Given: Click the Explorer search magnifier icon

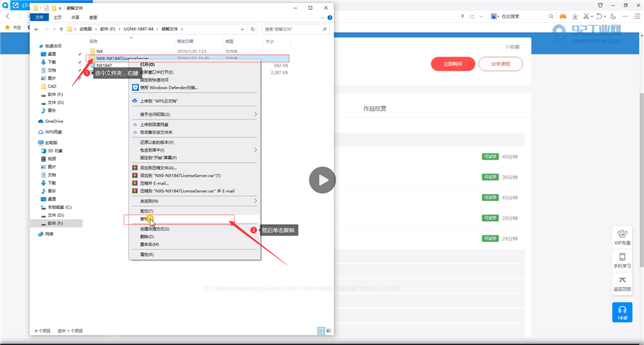Looking at the screenshot, I should click(x=324, y=29).
